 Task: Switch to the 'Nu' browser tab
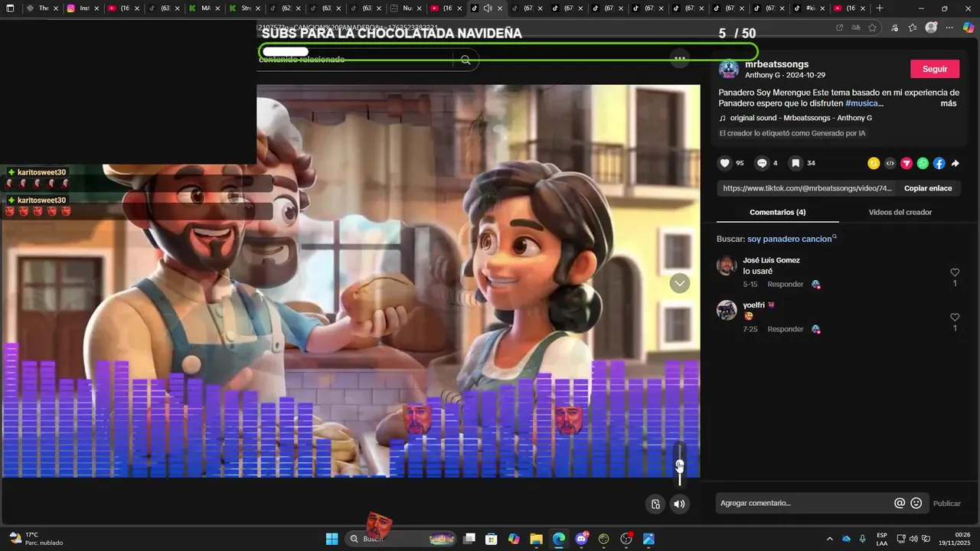coord(405,8)
